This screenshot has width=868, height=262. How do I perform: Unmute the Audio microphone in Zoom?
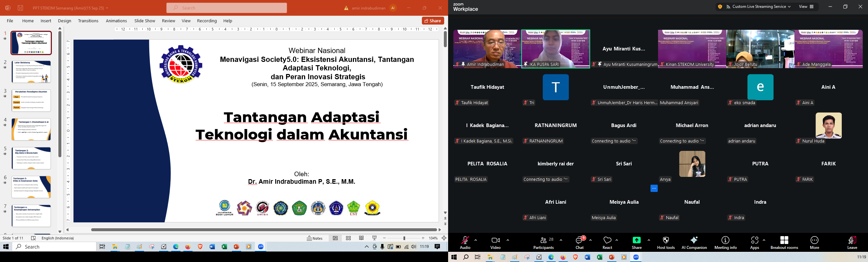point(465,242)
